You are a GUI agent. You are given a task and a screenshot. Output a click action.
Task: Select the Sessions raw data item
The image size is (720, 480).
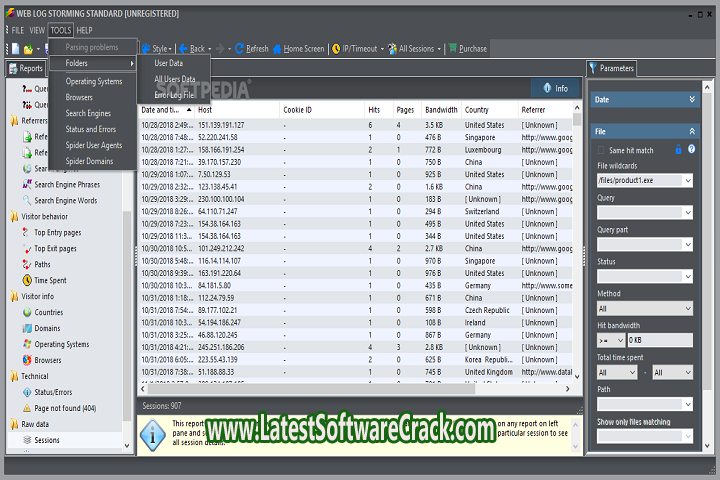[x=47, y=440]
